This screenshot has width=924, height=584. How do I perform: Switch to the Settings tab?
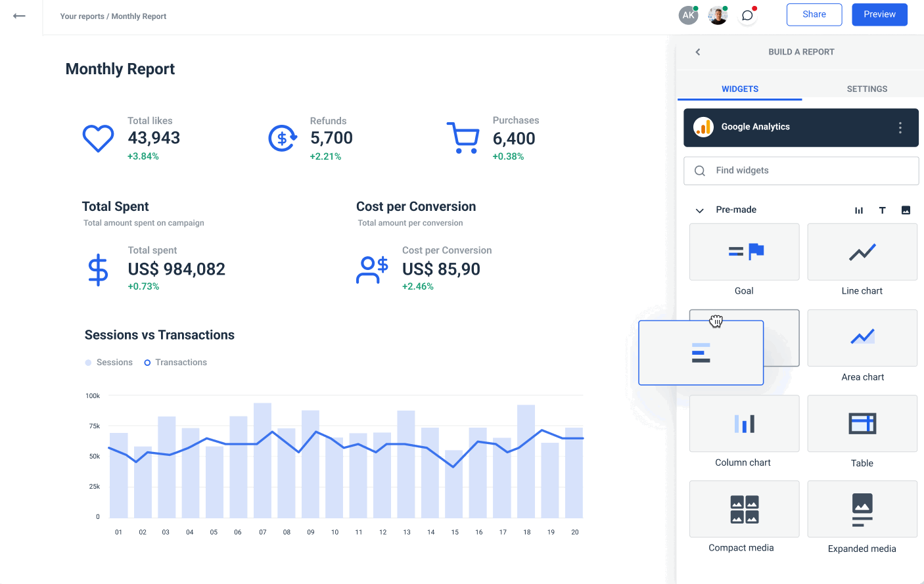(x=867, y=89)
